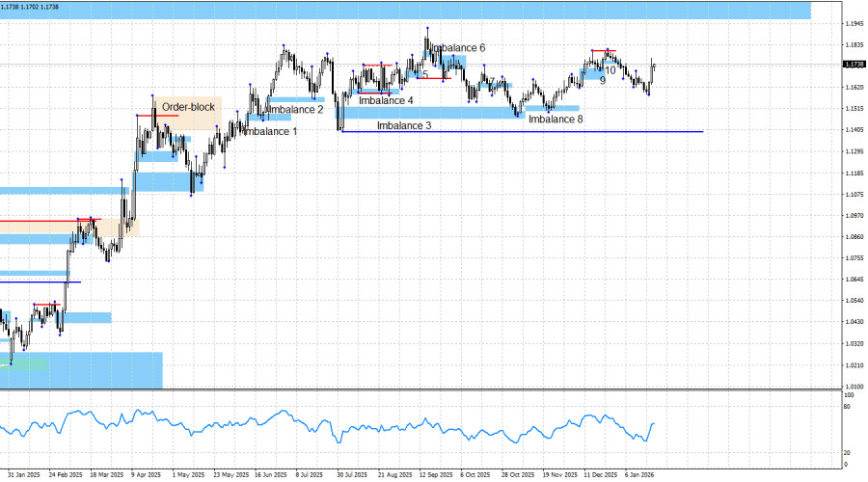
Task: Click the 1.0645 price axis value
Action: [x=854, y=280]
